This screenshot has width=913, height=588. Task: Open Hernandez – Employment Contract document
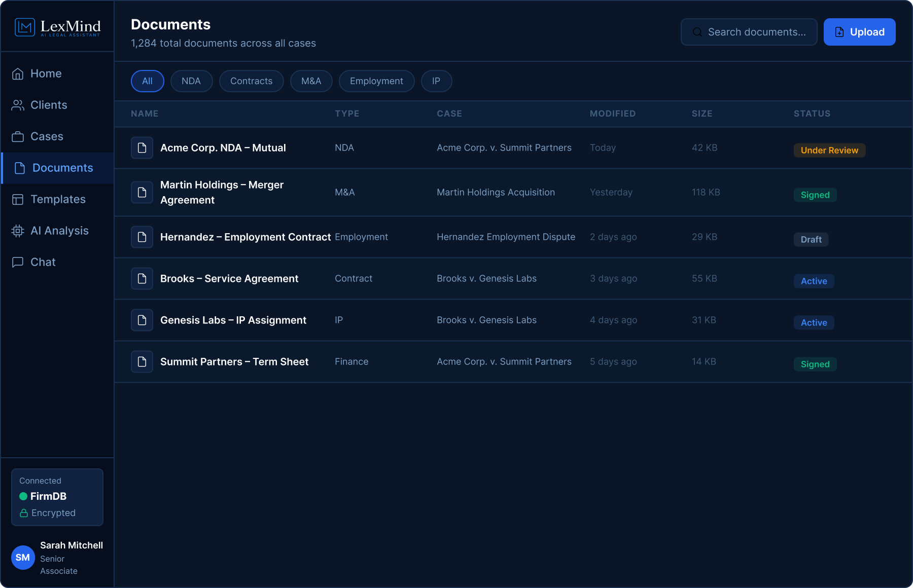point(245,237)
